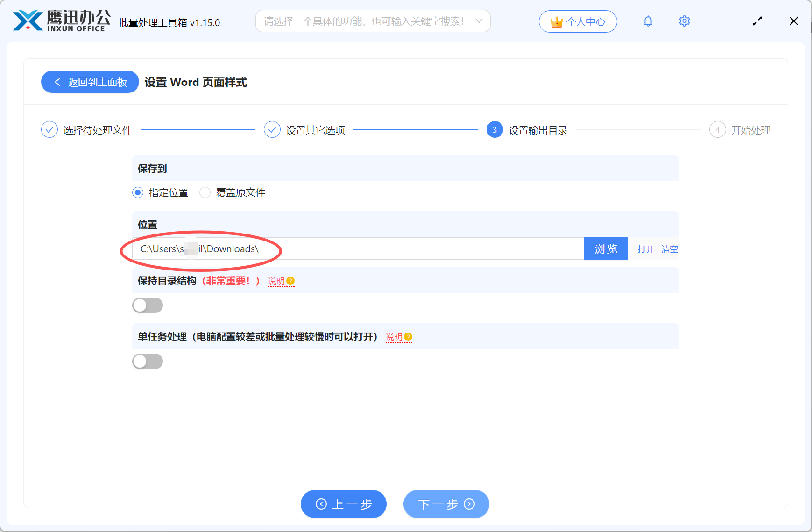Click the 清空 link to clear path
Viewport: 812px width, 532px height.
[x=669, y=249]
